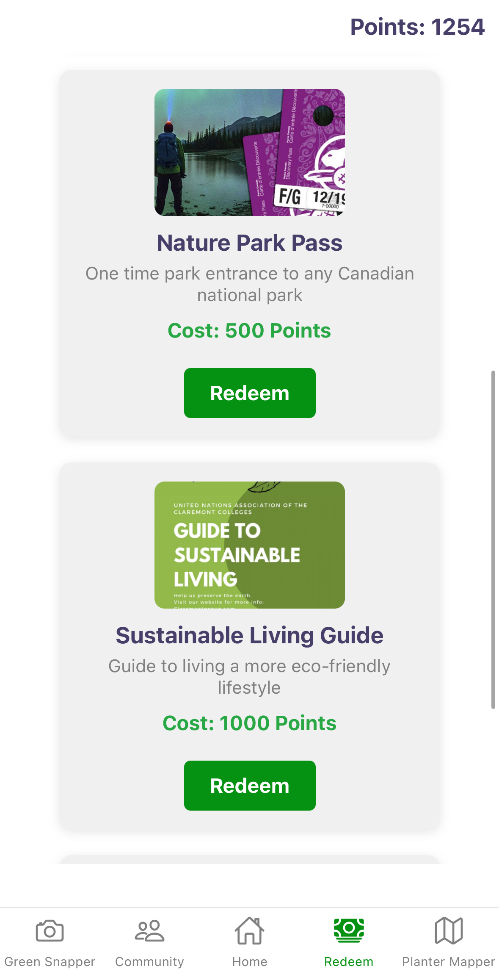Open the Planter Mapper map icon
The image size is (499, 980).
pos(449,931)
